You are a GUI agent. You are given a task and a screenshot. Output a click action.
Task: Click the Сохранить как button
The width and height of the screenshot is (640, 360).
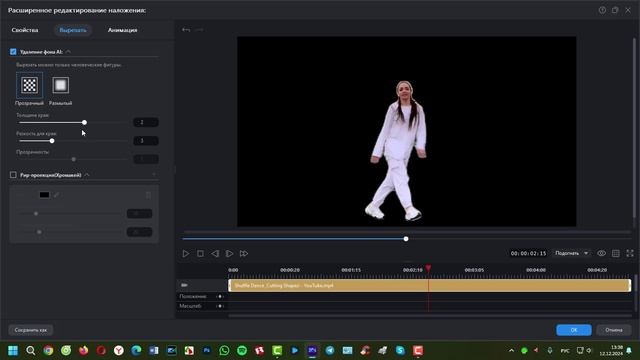(x=31, y=330)
